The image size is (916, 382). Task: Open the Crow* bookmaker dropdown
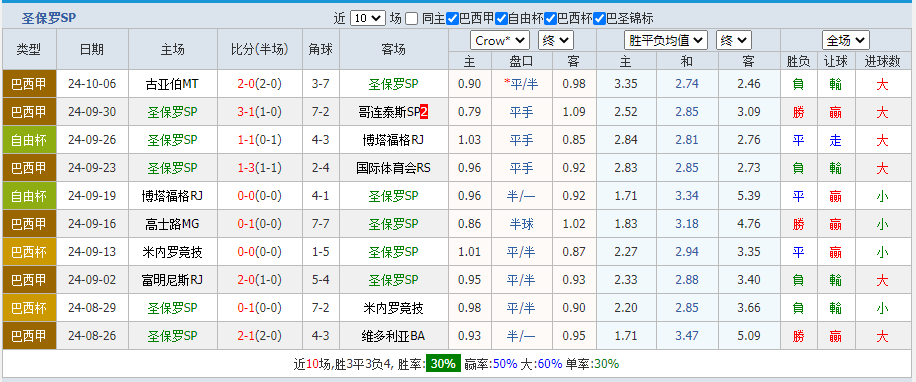pos(499,40)
